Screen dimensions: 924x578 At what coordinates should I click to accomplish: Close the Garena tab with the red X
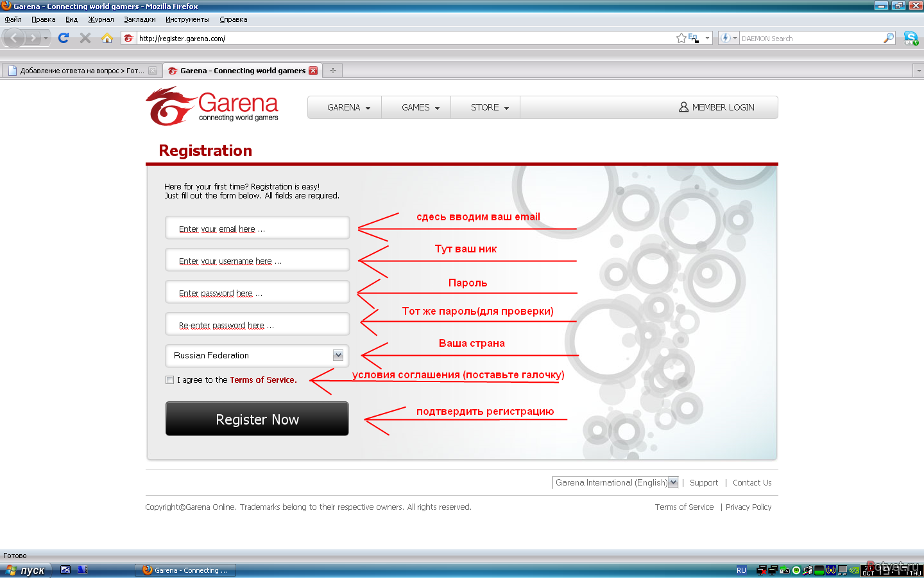(313, 71)
